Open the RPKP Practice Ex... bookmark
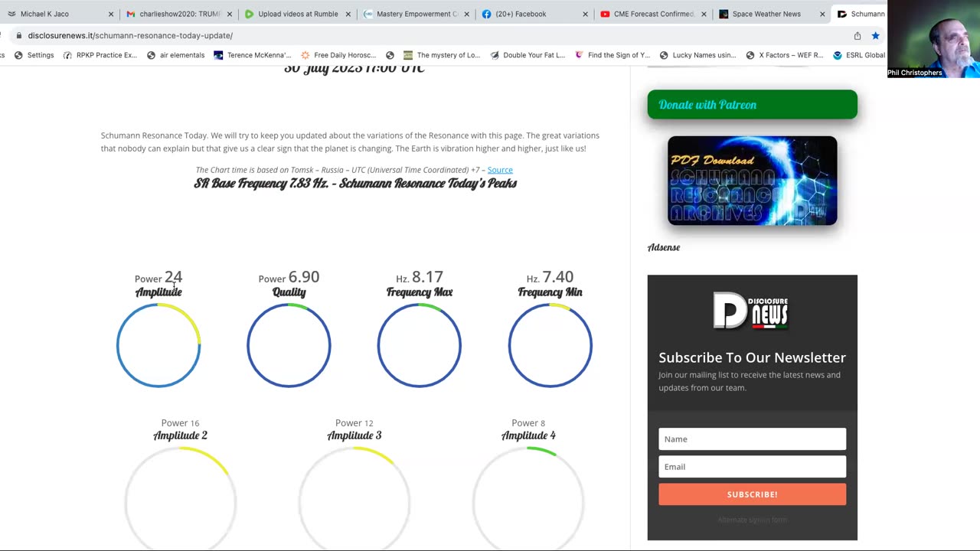This screenshot has width=980, height=551. click(x=100, y=55)
